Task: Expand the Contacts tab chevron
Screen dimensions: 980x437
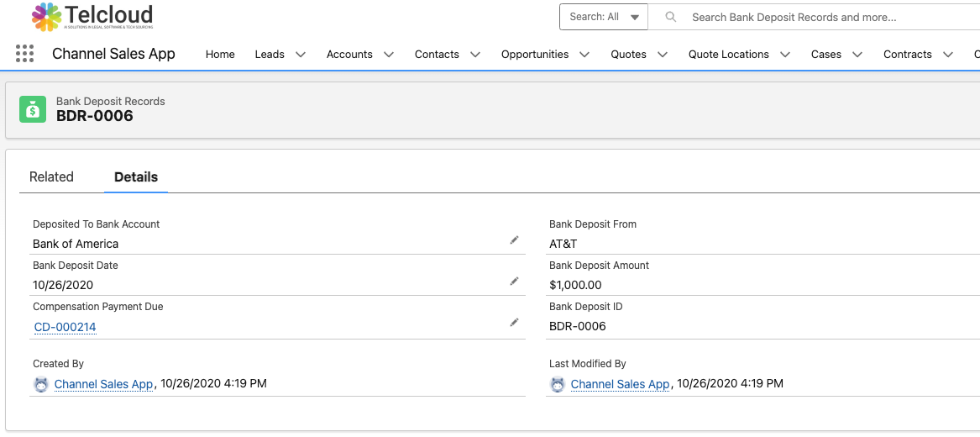Action: click(475, 55)
